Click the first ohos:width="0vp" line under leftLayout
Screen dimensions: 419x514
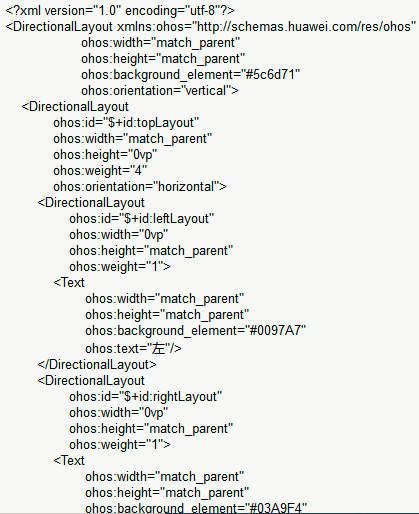click(118, 235)
